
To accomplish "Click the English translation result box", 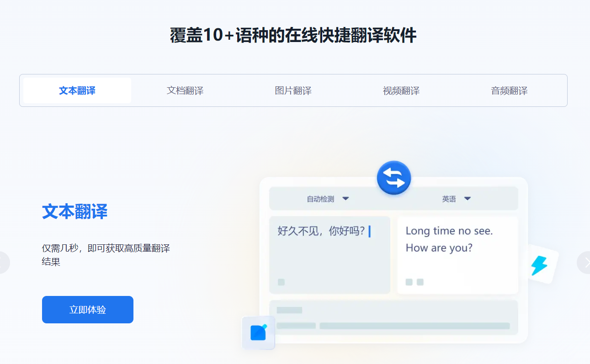I will 458,255.
